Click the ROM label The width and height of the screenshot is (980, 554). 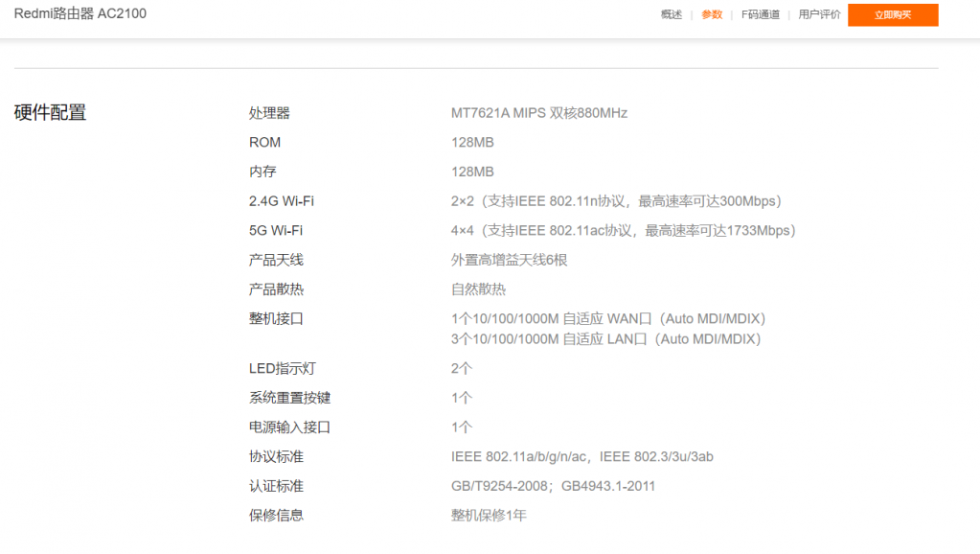click(265, 143)
